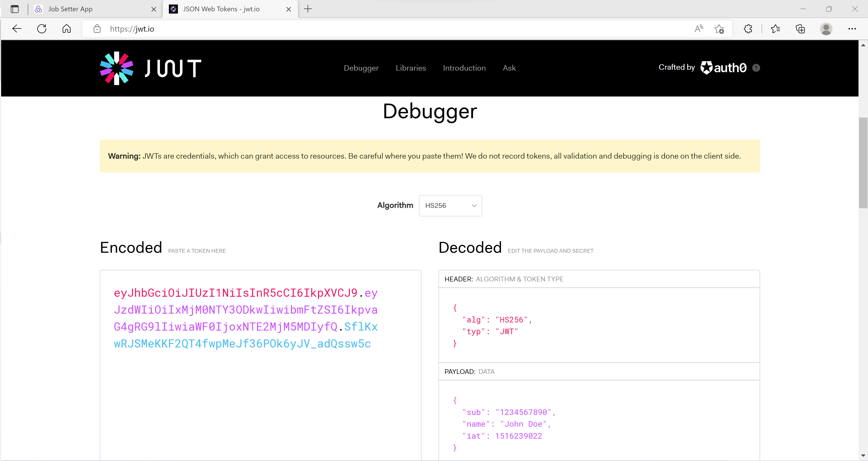The width and height of the screenshot is (868, 461).
Task: Open the profile avatar icon
Action: point(826,29)
